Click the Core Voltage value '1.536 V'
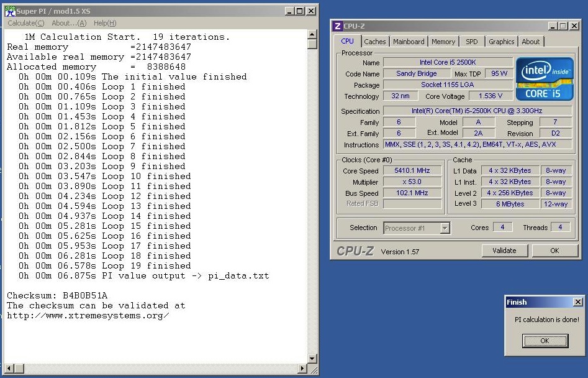Screen dimensions: 588x378 click(491, 96)
